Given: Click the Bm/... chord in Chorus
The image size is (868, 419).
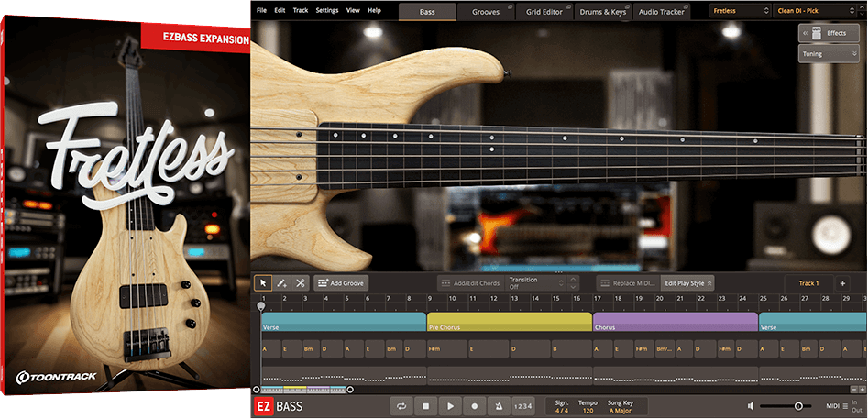Looking at the screenshot, I should pos(665,349).
